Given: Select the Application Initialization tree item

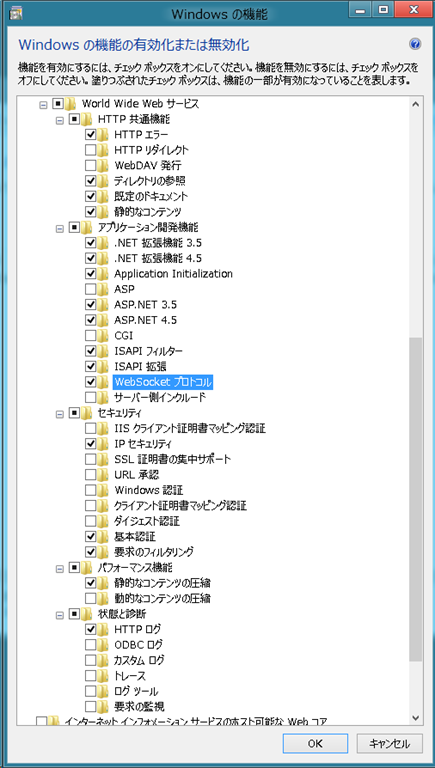Looking at the screenshot, I should pos(173,273).
